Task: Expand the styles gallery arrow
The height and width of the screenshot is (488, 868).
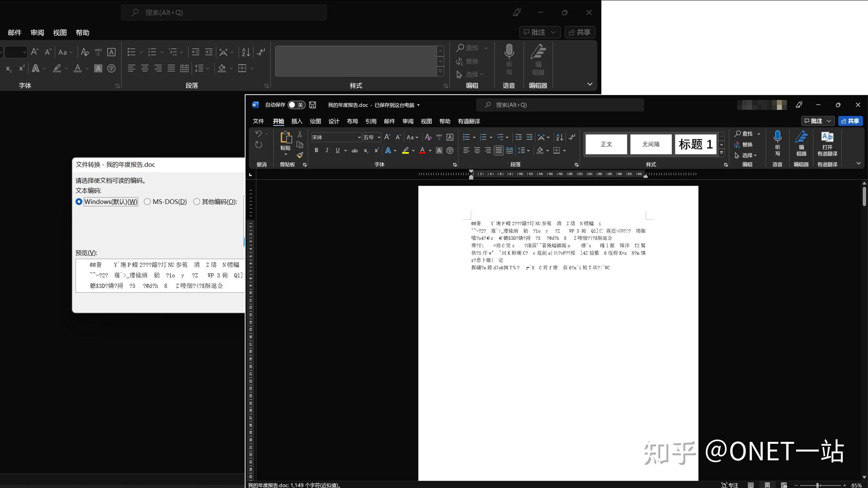Action: 721,153
